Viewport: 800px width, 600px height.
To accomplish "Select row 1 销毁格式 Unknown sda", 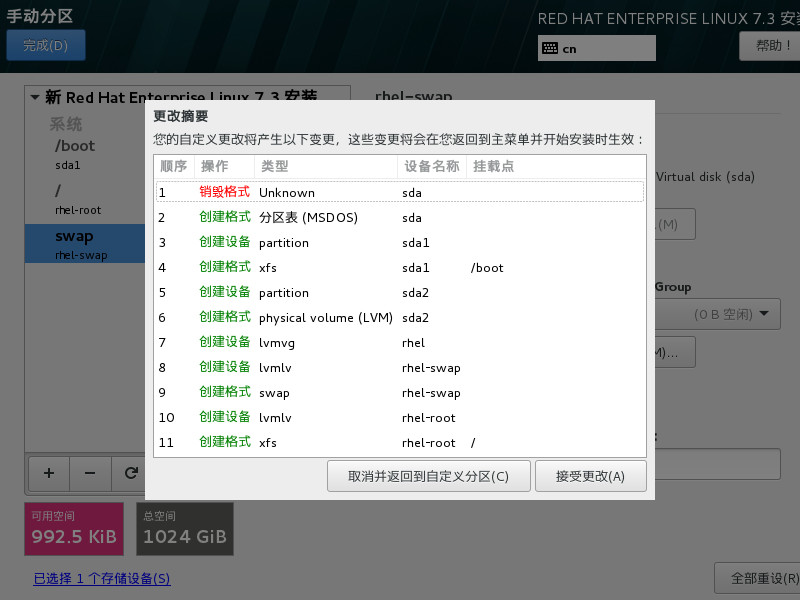I will point(399,192).
